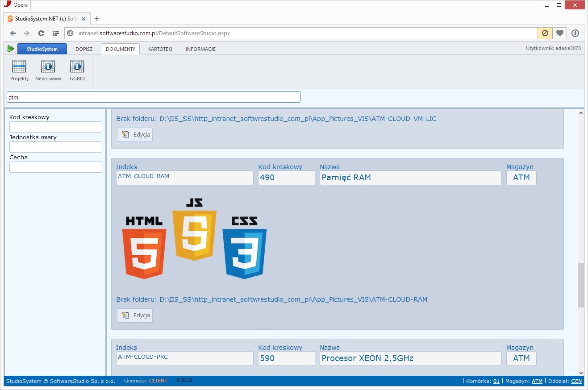Click Użytkownik: adasie3078 label
This screenshot has width=588, height=390.
554,48
